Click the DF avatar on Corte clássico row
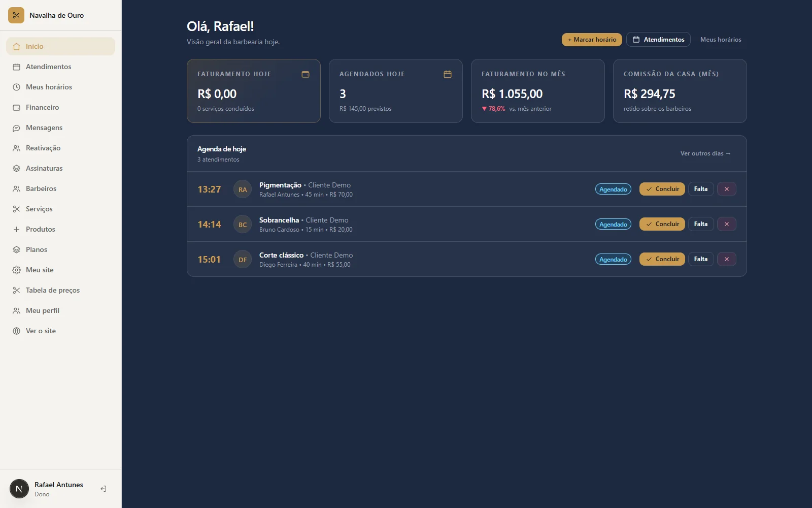812x508 pixels. click(x=243, y=260)
